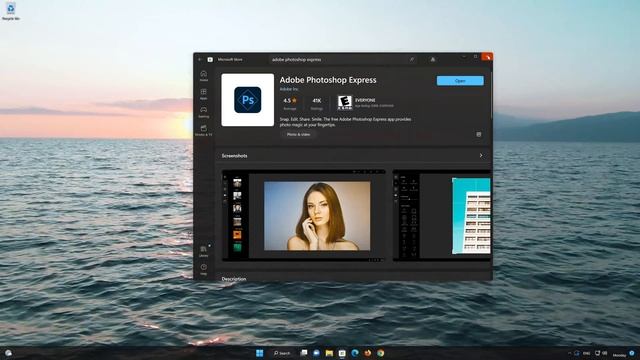Open the second screenshot with teal building
This screenshot has width=640, height=360.
[442, 215]
